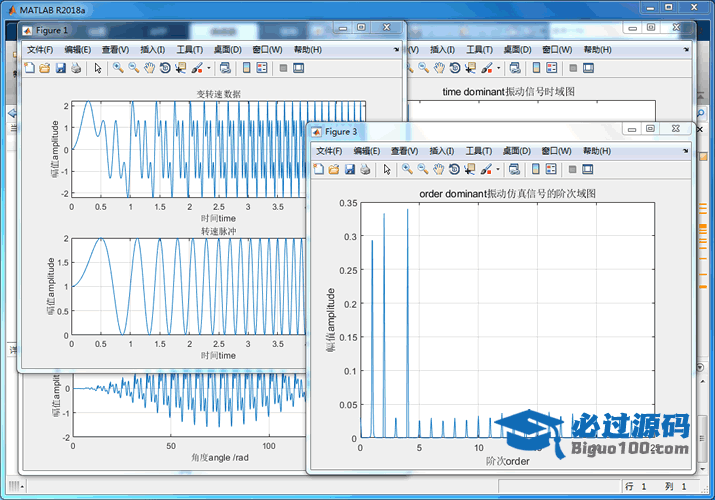This screenshot has height=500, width=715.
Task: Toggle Zoom In tool in Figure 1
Action: (x=118, y=68)
